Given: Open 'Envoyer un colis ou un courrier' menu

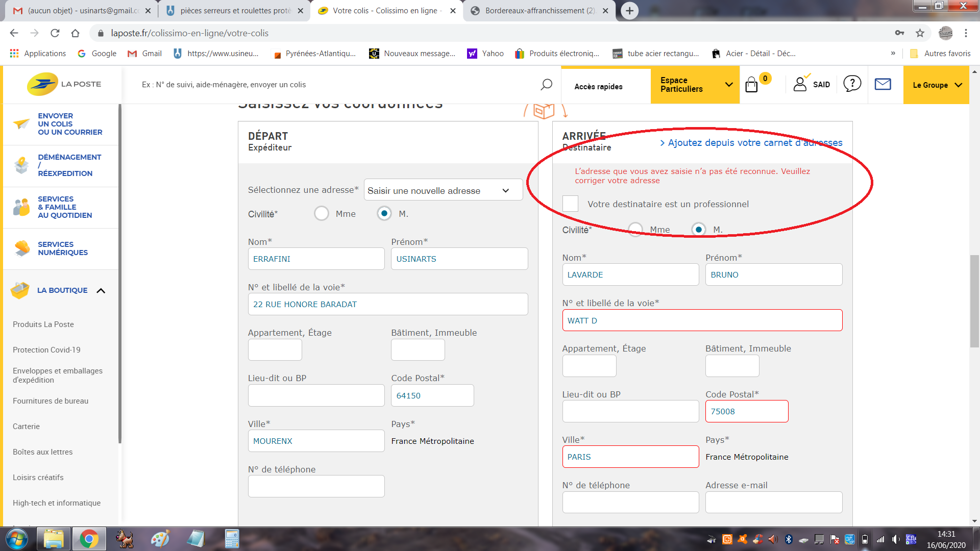Looking at the screenshot, I should (x=60, y=124).
